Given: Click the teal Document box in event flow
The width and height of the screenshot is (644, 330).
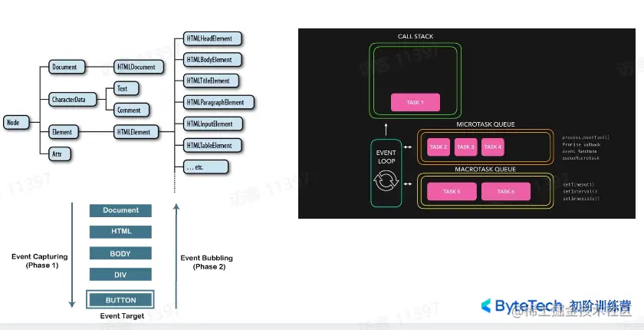Looking at the screenshot, I should (121, 210).
